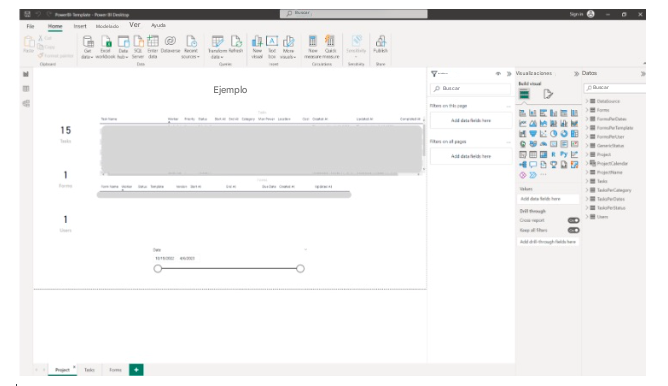Expand the DataSource table
Screen dimensions: 668x386
tap(587, 101)
